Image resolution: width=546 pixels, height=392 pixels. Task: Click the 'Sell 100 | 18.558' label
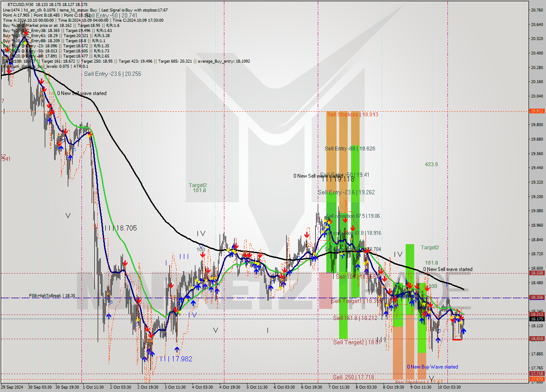pyautogui.click(x=356, y=277)
